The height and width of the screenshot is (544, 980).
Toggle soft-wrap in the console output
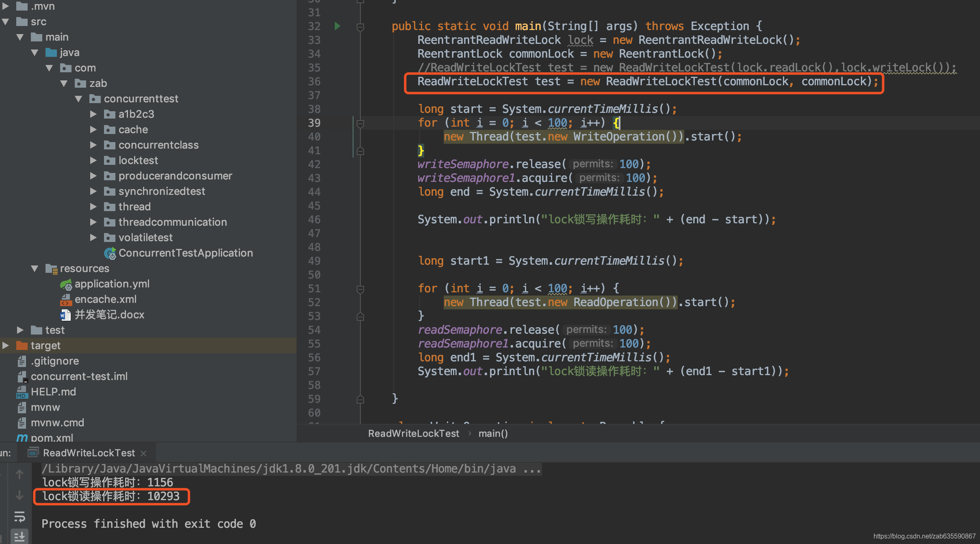[x=20, y=517]
